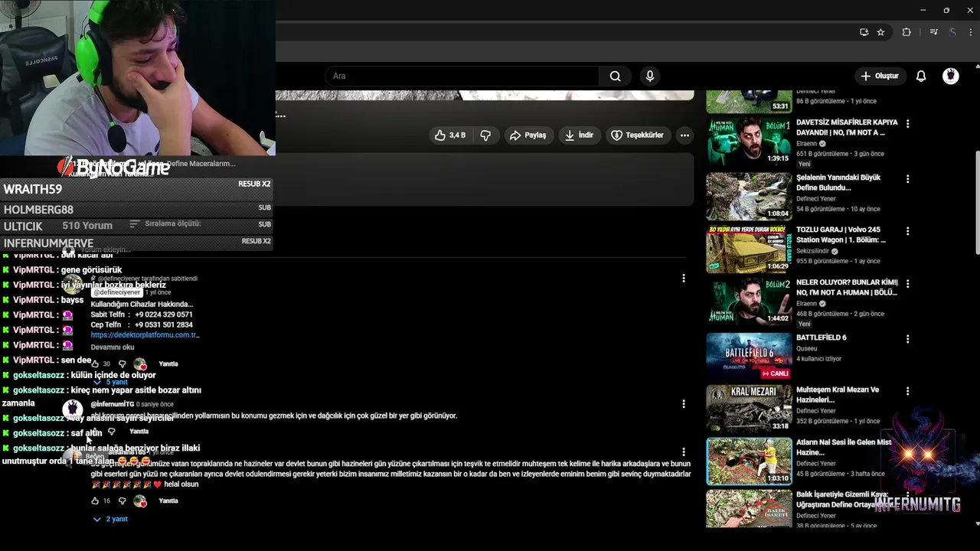Start voice search with the microphone icon

tap(650, 76)
